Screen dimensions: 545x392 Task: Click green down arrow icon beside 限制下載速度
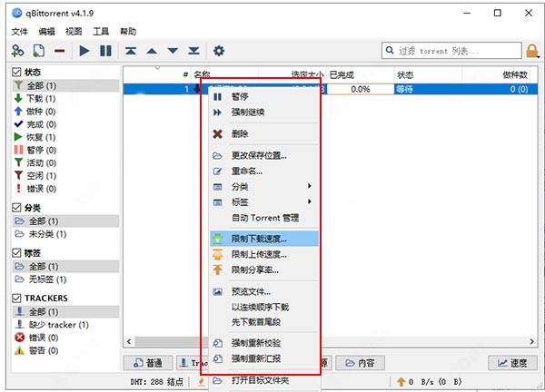218,239
